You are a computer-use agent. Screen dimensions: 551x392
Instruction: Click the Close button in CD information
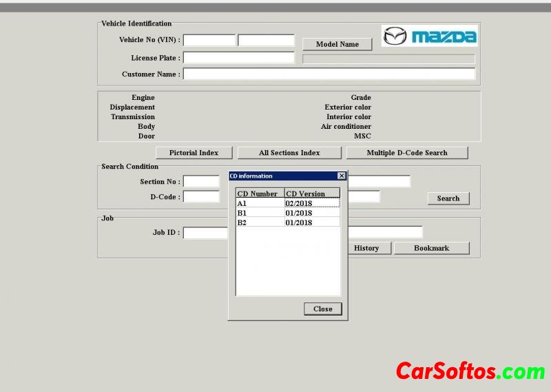(322, 309)
